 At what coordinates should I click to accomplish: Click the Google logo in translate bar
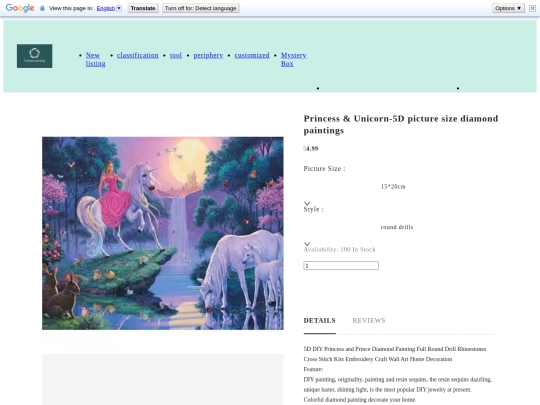(20, 8)
